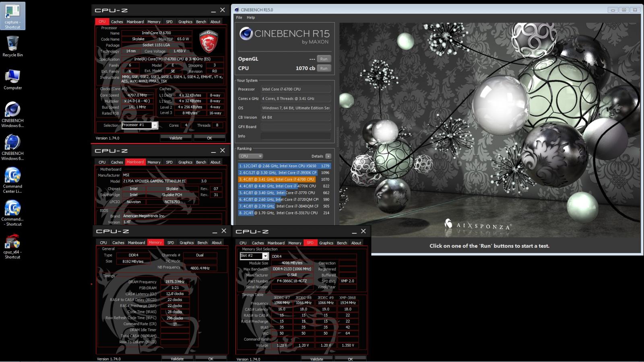
Task: Select Mainboard tab in top CPU-Z window
Action: click(x=135, y=22)
